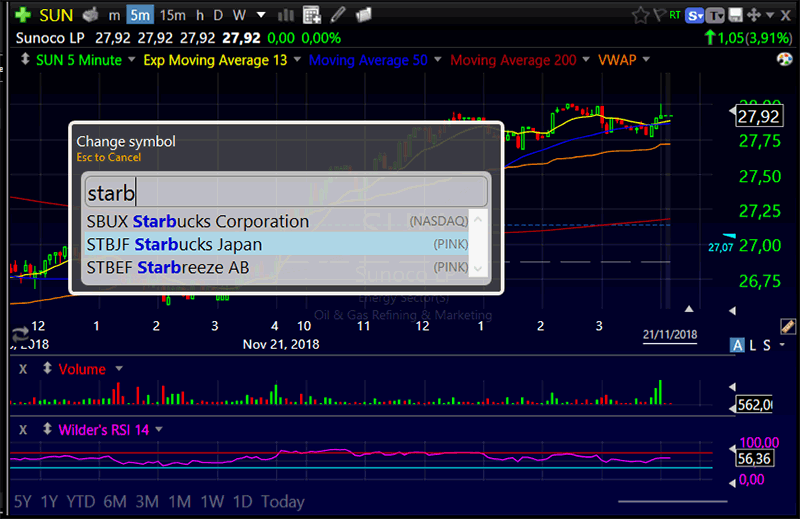The width and height of the screenshot is (800, 519).
Task: Click the VWAP indicator label
Action: tap(617, 60)
